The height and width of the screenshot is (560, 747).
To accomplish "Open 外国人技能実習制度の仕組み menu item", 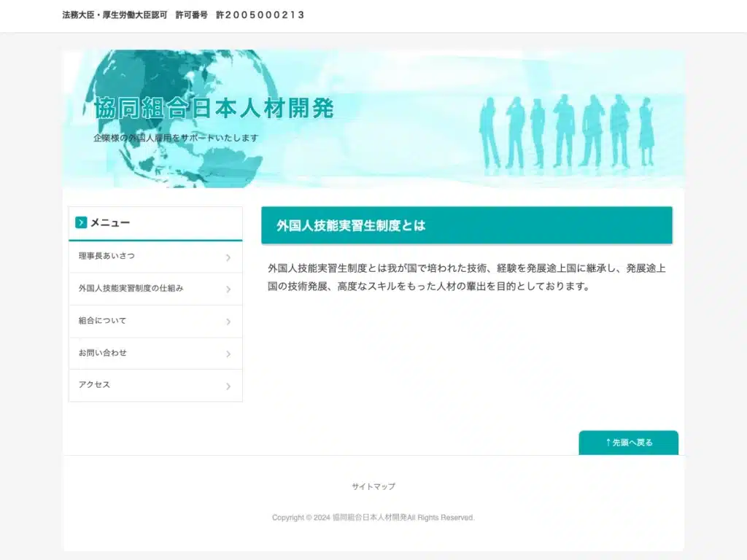I will click(x=155, y=289).
